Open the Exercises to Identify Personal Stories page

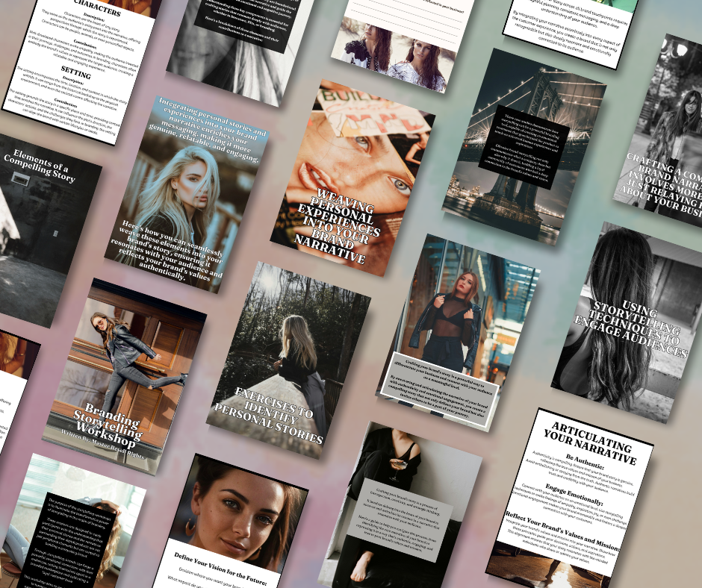288,360
